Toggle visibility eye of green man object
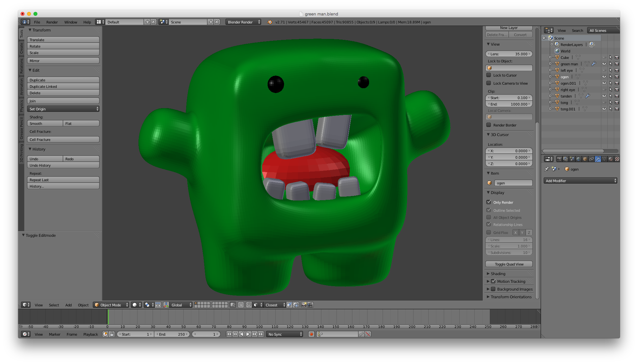Image resolution: width=638 pixels, height=364 pixels. 604,64
